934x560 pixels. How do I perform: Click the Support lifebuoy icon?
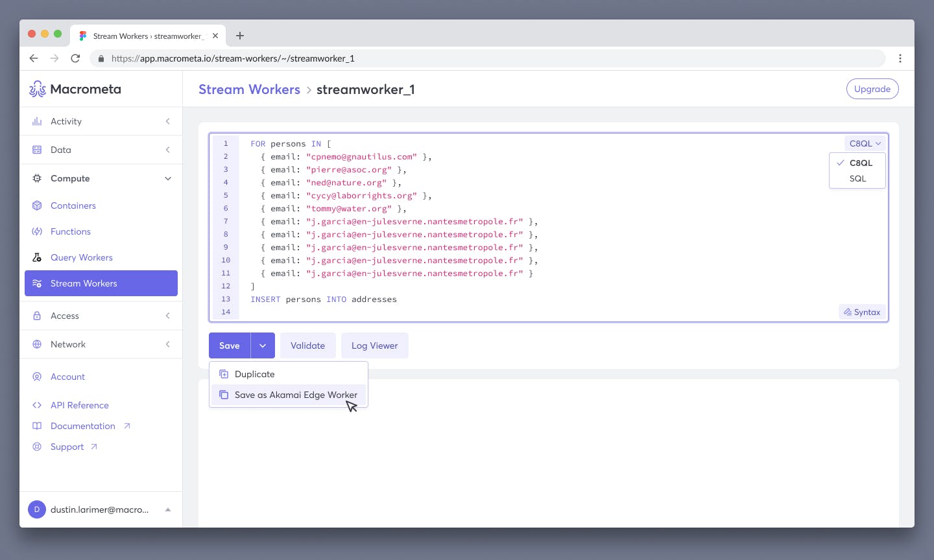(37, 447)
